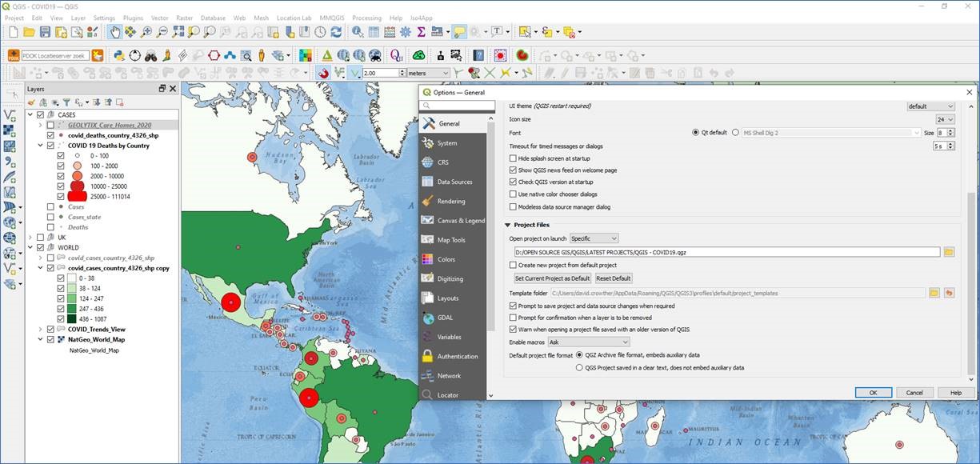Open the Icon size dropdown
The image size is (980, 464).
pyautogui.click(x=945, y=119)
